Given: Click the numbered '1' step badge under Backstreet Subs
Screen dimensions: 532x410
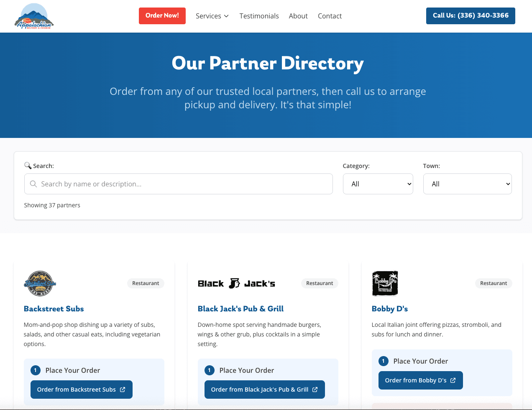Looking at the screenshot, I should click(x=35, y=370).
